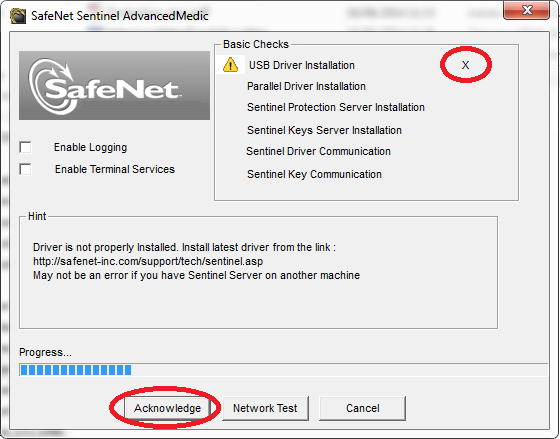
Task: Click the safenet-inc.com support URL in hint
Action: 148,261
